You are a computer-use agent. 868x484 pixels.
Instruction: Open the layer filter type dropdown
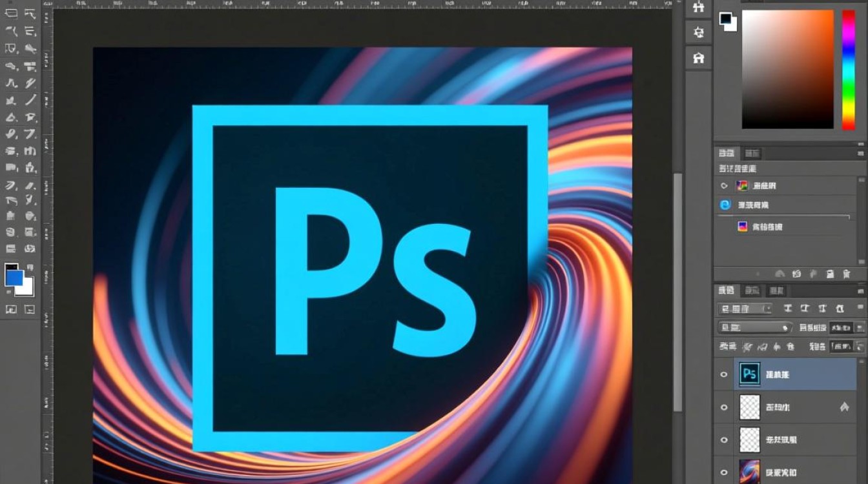pos(745,309)
